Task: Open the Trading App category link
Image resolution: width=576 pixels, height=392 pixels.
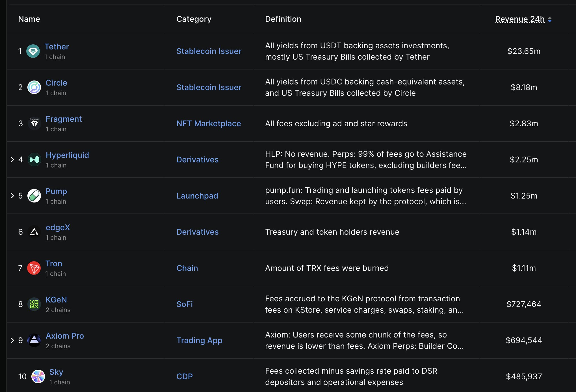Action: click(199, 340)
